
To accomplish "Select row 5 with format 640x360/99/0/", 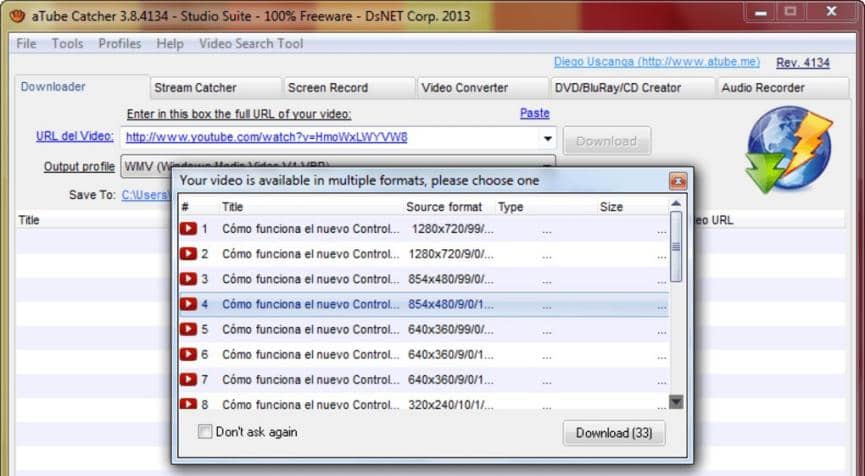I will coord(424,329).
